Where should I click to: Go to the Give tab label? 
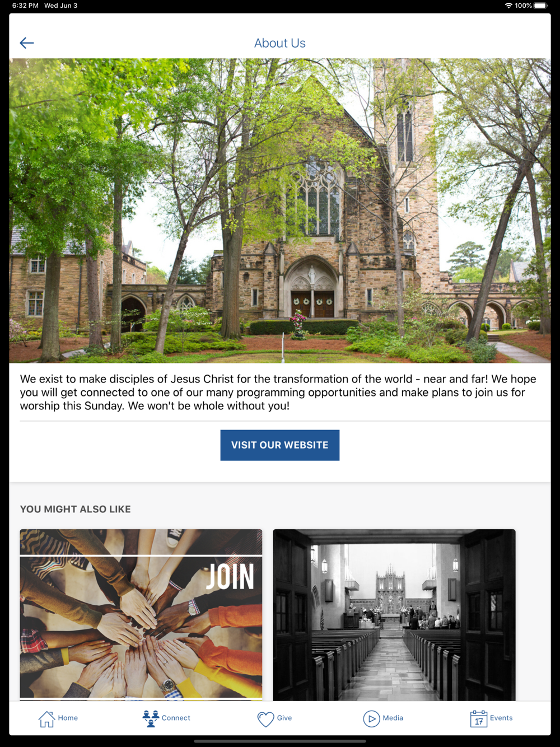pos(284,718)
